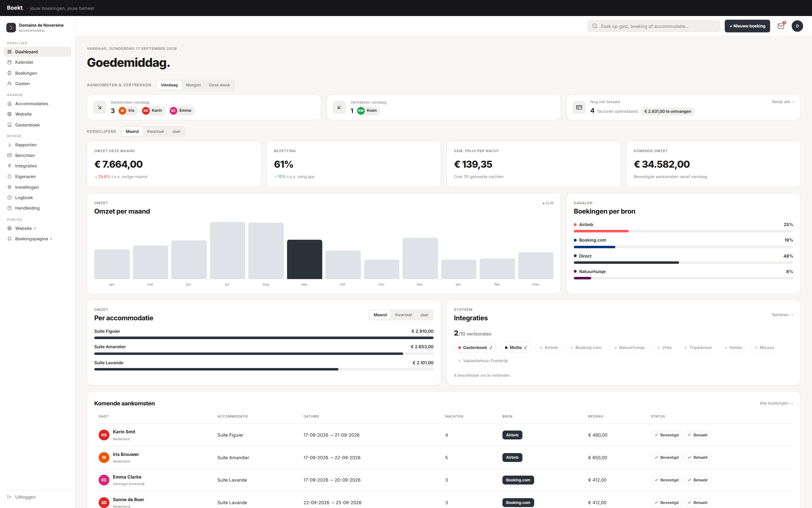
Task: Switch arrivals view to Morgen
Action: click(193, 85)
